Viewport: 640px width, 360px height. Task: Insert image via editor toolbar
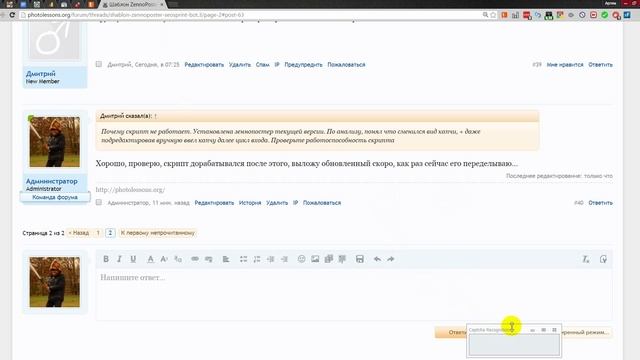(x=315, y=259)
